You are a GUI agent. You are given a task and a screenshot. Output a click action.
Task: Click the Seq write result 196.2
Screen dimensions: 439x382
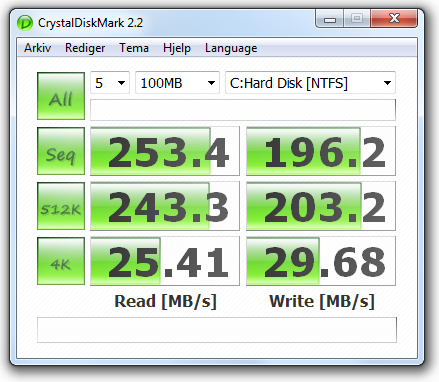[321, 151]
